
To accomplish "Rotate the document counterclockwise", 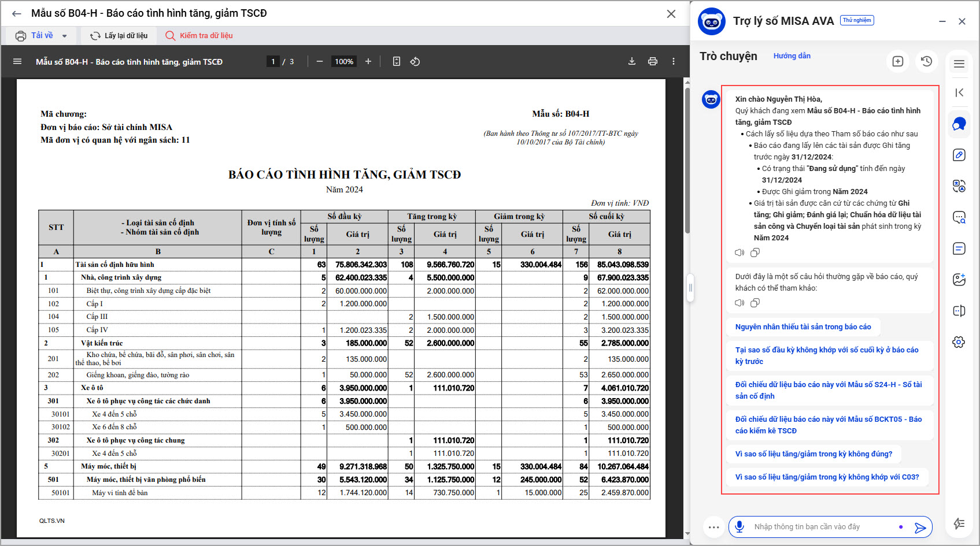I will pyautogui.click(x=415, y=61).
